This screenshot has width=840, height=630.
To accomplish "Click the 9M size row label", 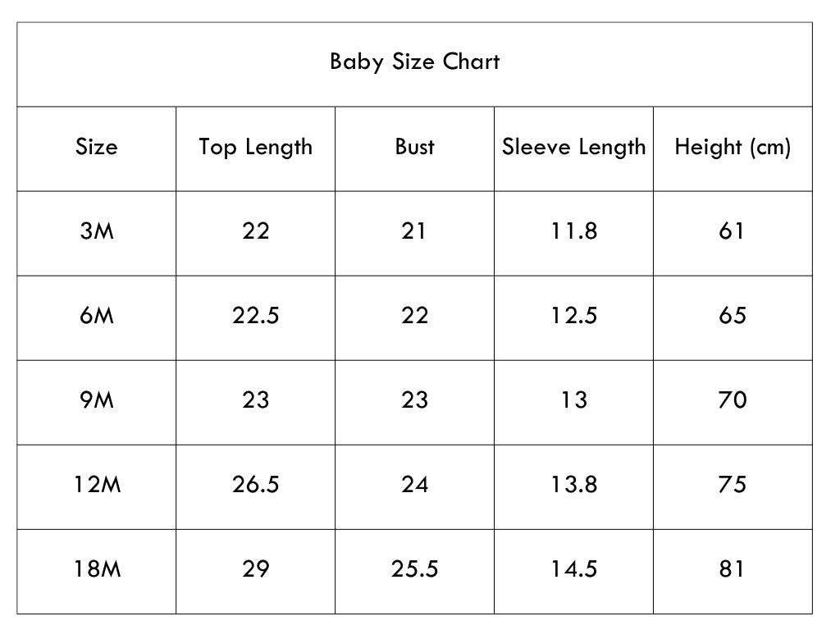I will click(x=97, y=399).
